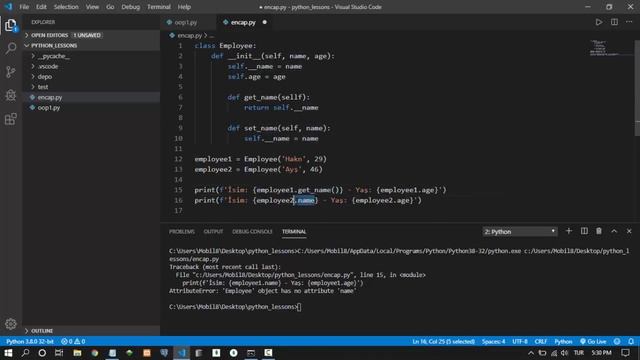Open the Search view in activity bar
This screenshot has width=640, height=360.
(x=11, y=49)
